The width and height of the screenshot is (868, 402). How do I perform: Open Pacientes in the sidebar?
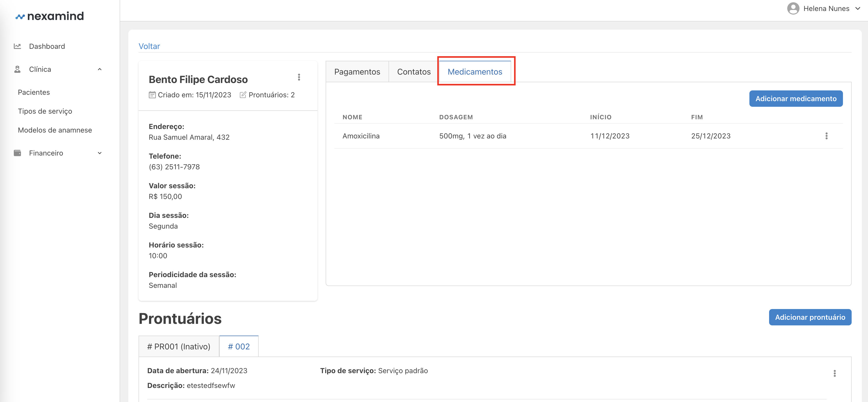point(34,92)
